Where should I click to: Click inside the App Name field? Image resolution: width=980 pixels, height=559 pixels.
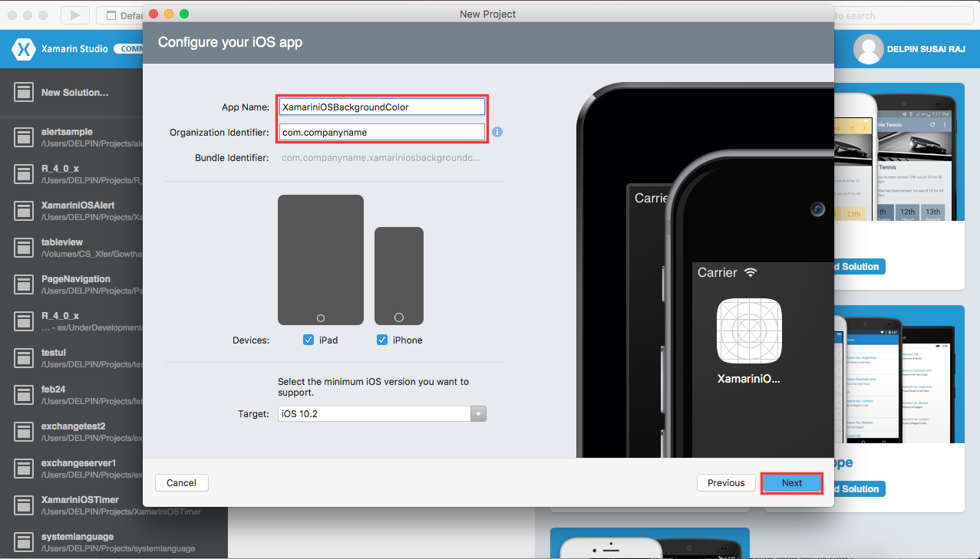pyautogui.click(x=381, y=107)
